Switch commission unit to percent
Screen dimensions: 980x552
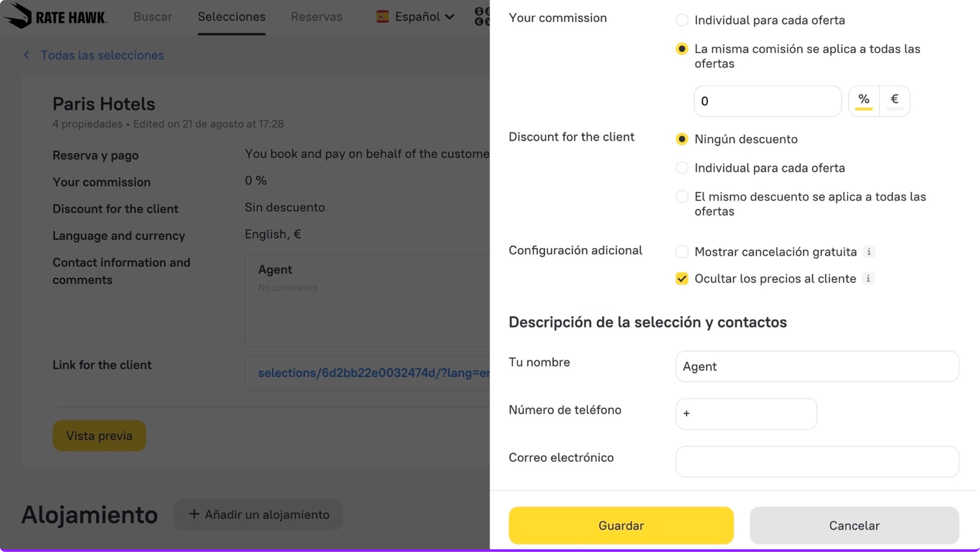(864, 101)
